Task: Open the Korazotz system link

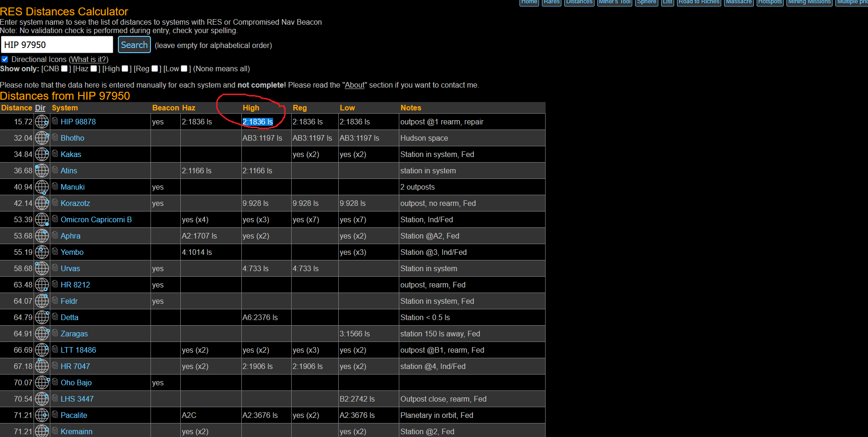Action: click(x=75, y=203)
